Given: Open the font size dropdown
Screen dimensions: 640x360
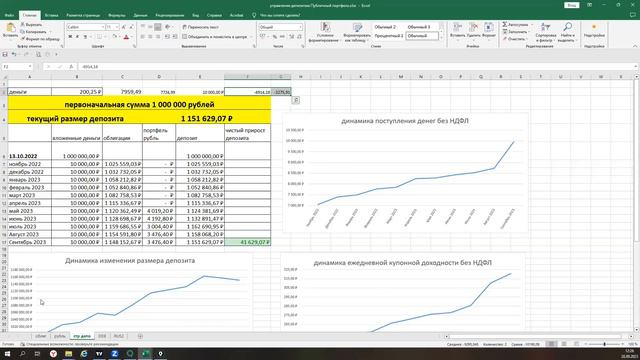Looking at the screenshot, I should 117,27.
